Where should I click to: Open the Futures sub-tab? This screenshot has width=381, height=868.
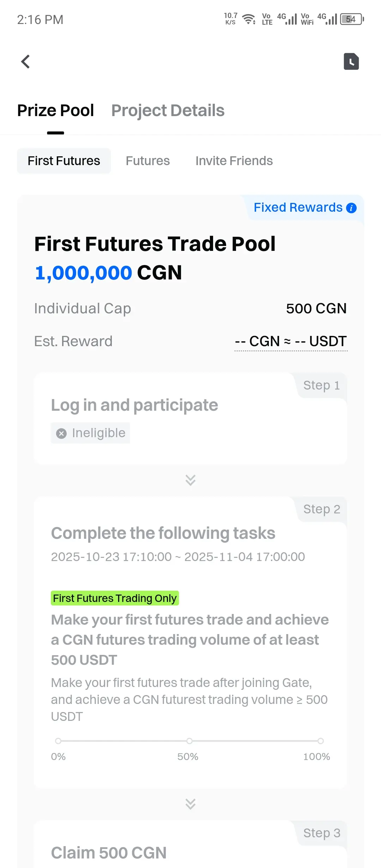(148, 161)
